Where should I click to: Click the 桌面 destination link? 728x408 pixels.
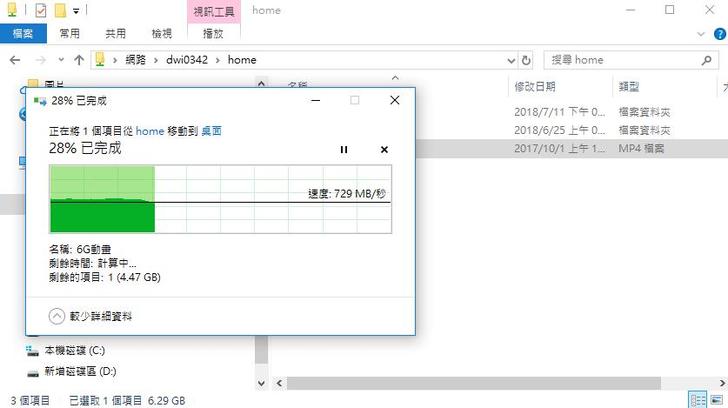coord(211,131)
